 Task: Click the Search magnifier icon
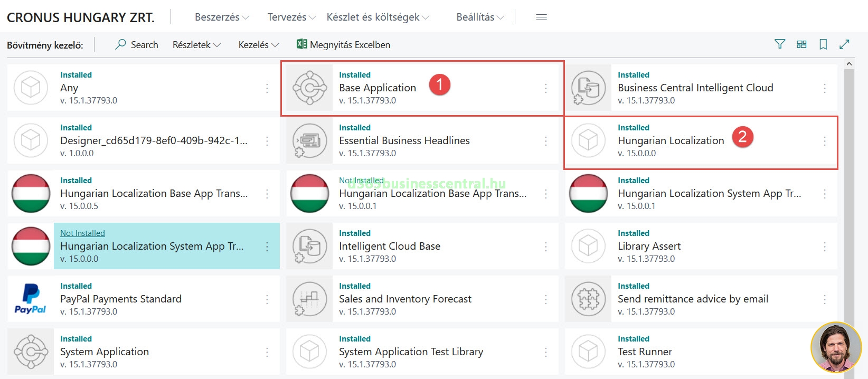point(121,44)
